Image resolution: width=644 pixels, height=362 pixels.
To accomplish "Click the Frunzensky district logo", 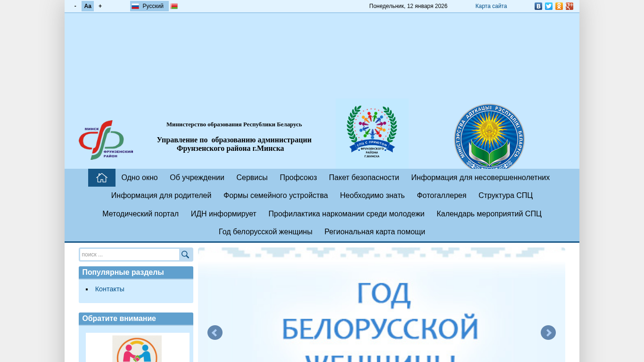I will click(106, 140).
